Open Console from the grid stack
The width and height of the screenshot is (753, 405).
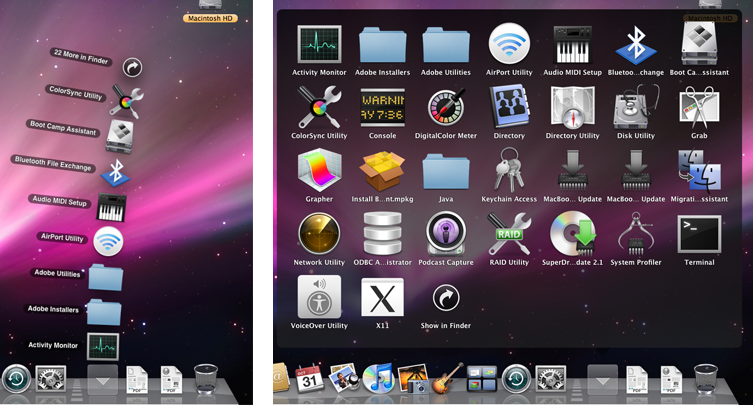tap(382, 108)
